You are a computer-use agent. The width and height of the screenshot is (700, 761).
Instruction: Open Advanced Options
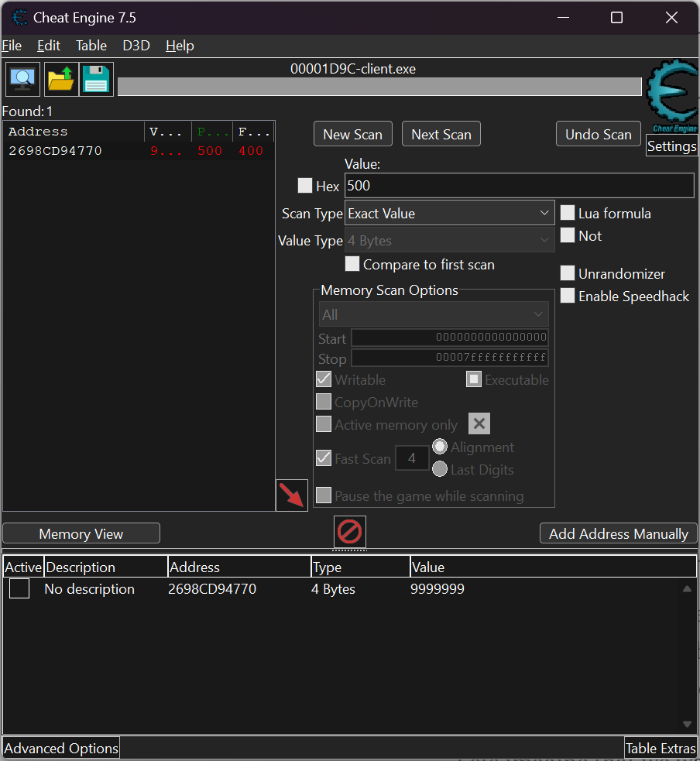(x=61, y=749)
